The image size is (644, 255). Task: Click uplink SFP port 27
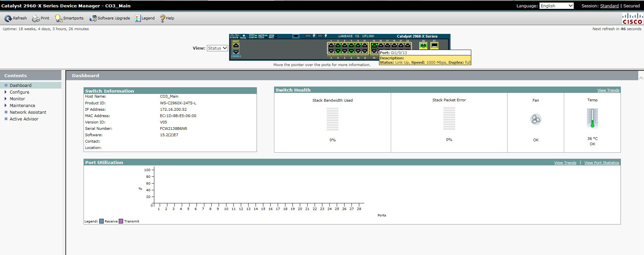pyautogui.click(x=434, y=45)
